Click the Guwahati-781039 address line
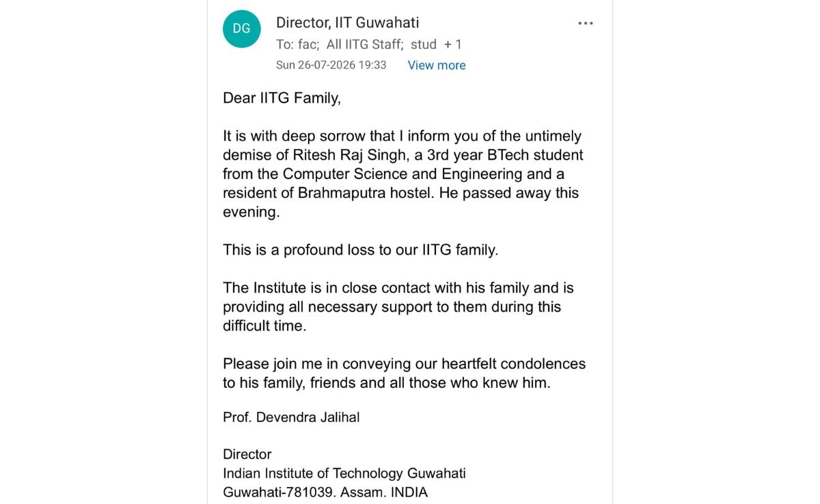Screen dimensions: 820x504 coord(325,492)
